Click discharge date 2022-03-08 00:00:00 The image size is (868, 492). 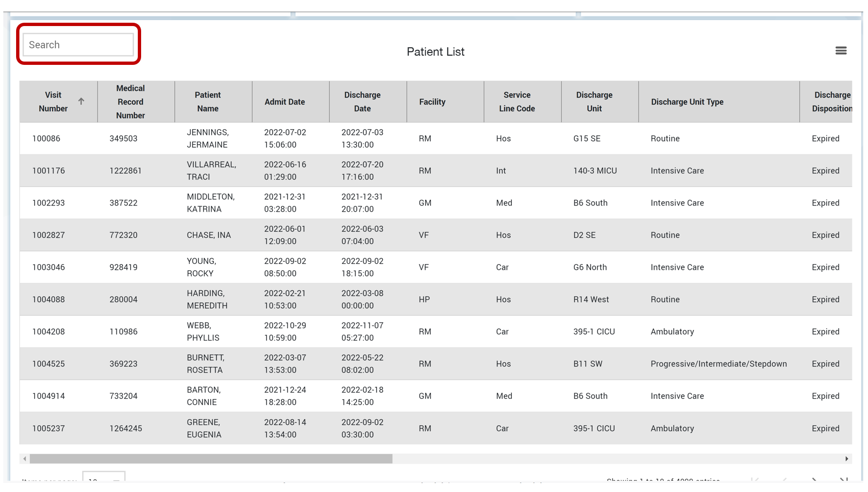click(x=362, y=300)
